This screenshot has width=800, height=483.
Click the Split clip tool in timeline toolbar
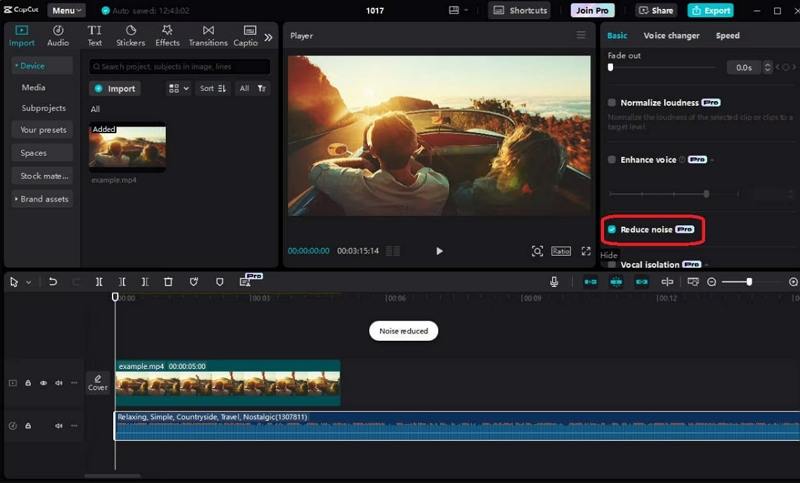point(99,282)
